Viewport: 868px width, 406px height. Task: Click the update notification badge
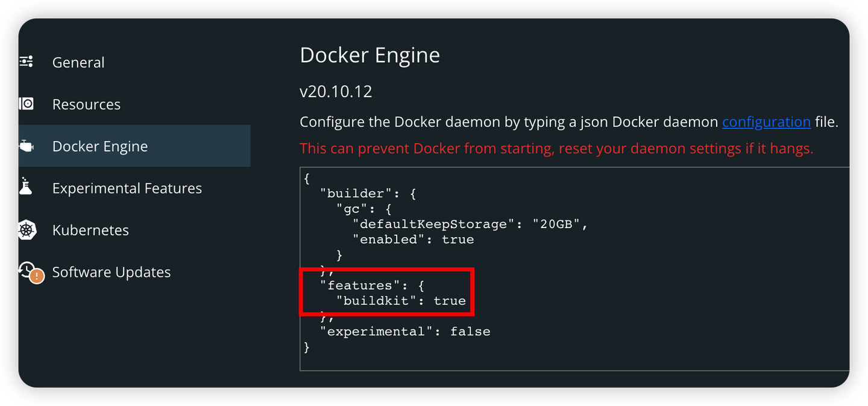pos(36,277)
